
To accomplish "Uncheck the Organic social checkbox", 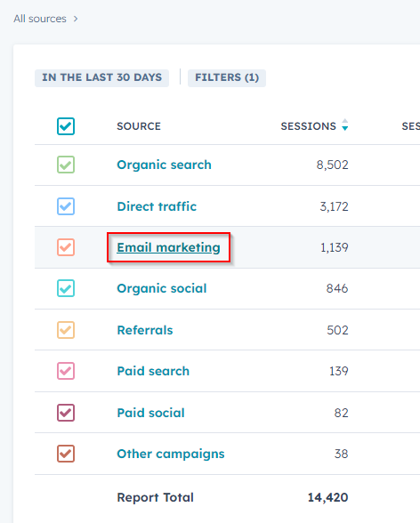I will [66, 288].
